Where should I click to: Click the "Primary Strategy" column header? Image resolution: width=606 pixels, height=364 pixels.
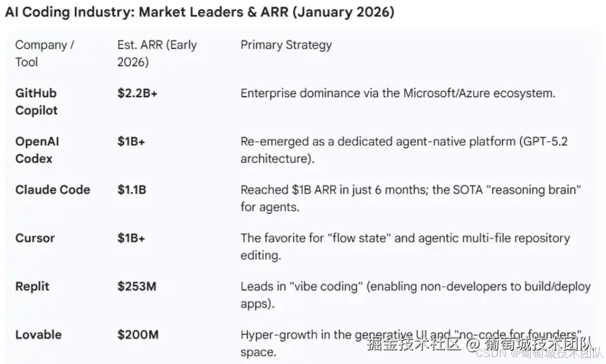coord(286,45)
